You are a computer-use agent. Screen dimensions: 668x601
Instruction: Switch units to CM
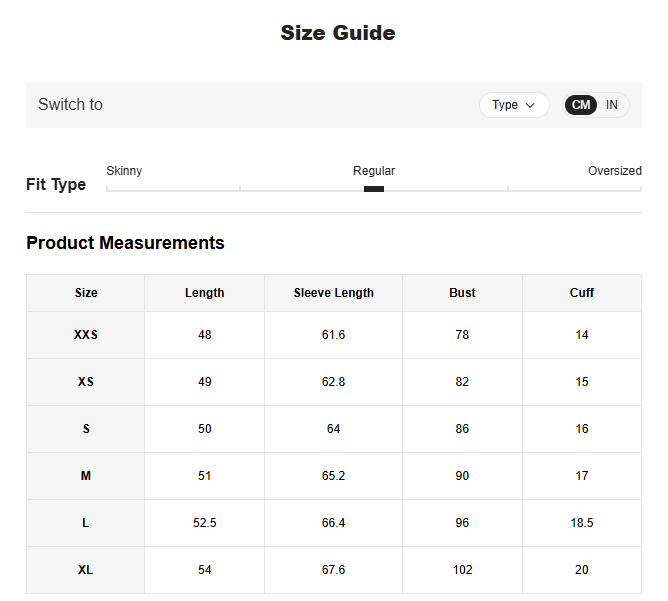tap(581, 105)
